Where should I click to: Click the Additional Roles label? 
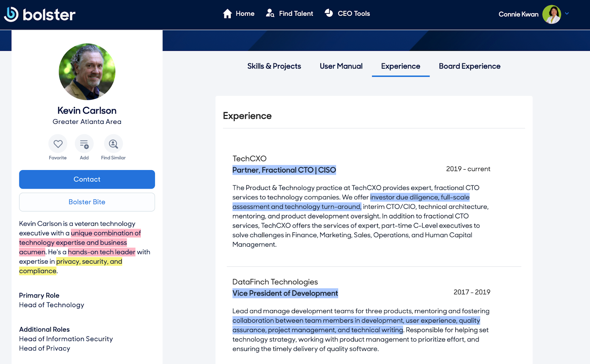44,329
